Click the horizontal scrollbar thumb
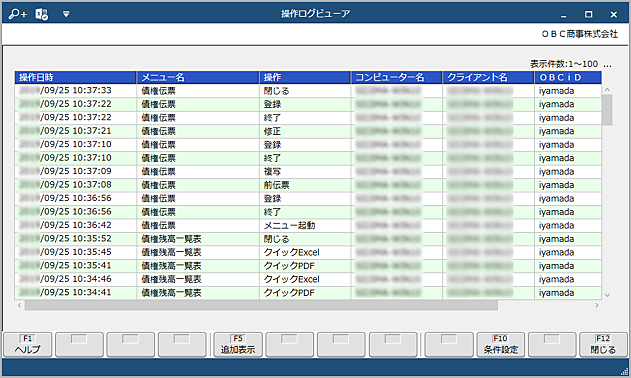Image resolution: width=631 pixels, height=378 pixels. click(x=261, y=306)
